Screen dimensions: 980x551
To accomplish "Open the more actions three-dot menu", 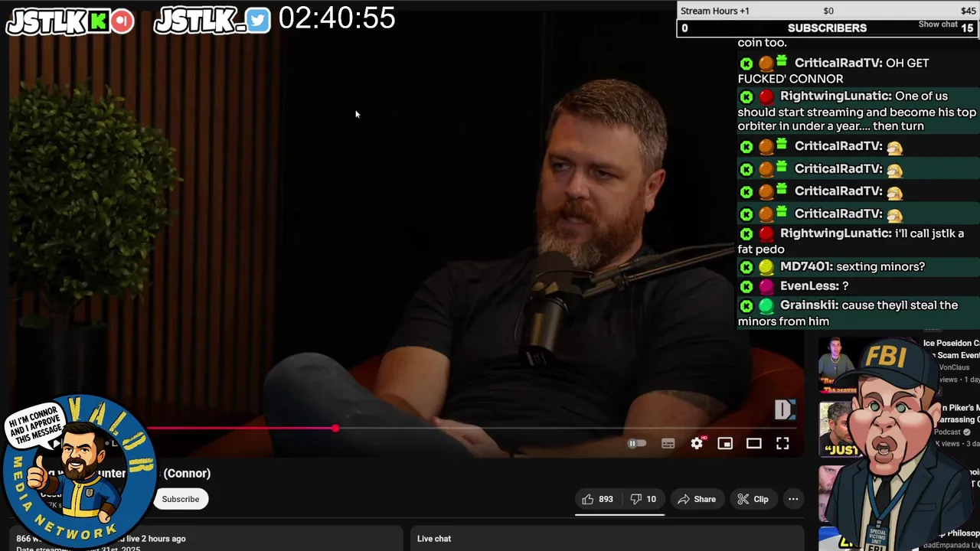I will tap(793, 499).
